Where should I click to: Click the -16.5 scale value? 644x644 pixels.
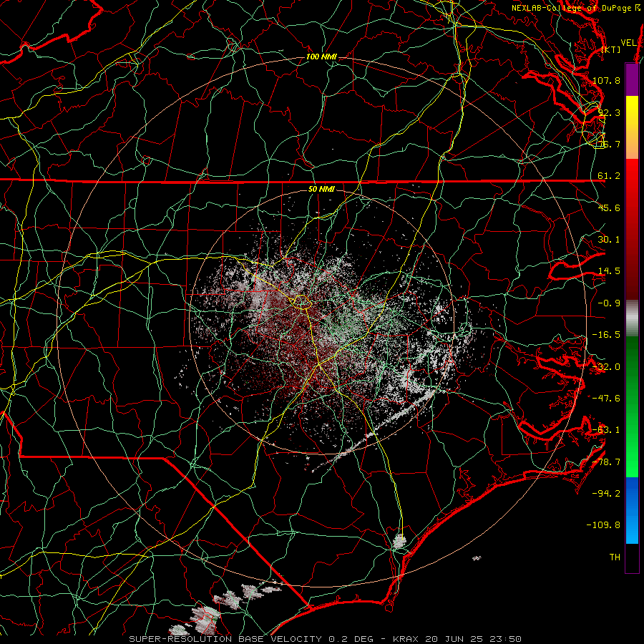click(x=607, y=335)
